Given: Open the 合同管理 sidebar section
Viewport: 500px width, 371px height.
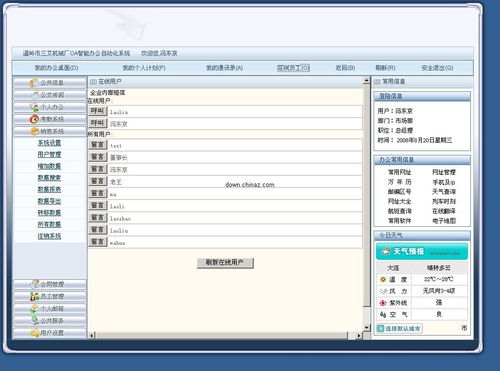Looking at the screenshot, I should point(50,284).
